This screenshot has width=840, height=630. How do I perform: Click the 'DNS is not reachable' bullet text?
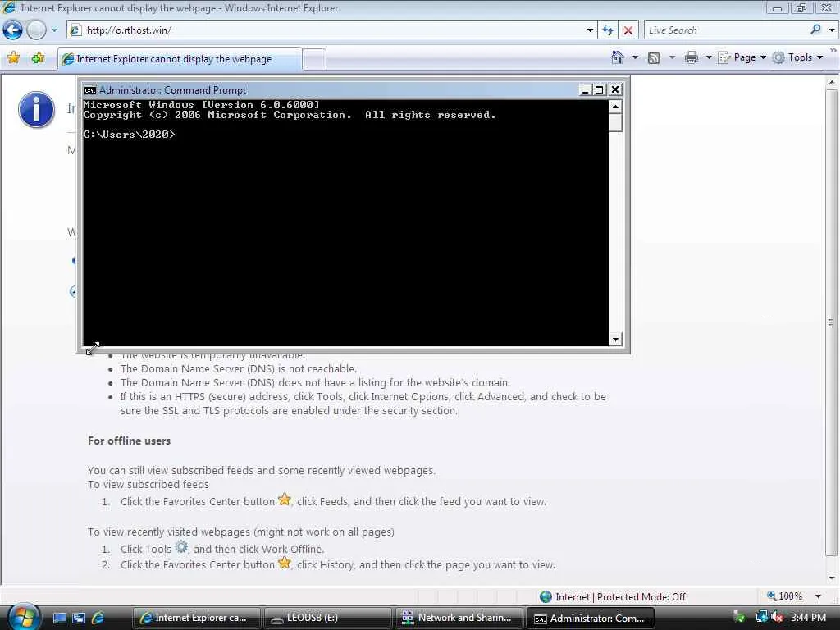[239, 368]
